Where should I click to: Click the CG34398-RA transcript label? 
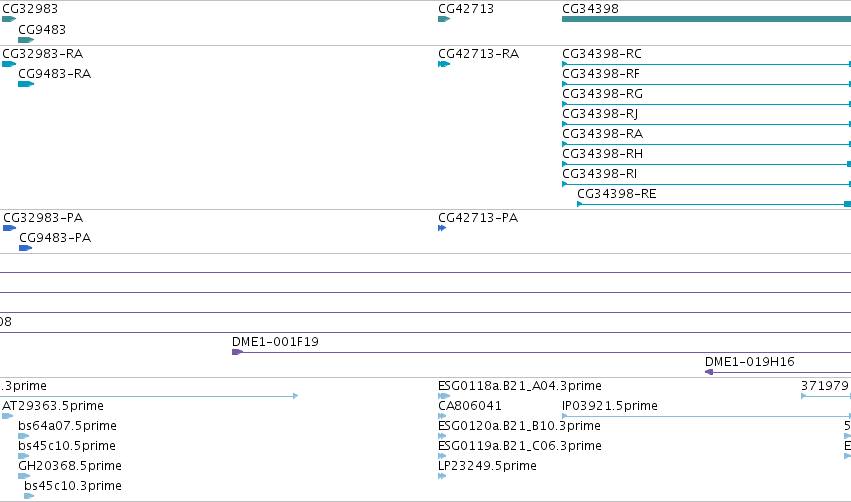point(602,134)
